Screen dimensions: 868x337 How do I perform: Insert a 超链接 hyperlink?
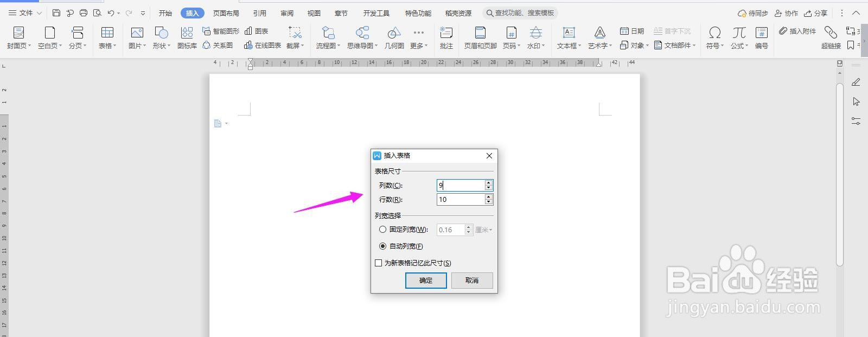pyautogui.click(x=831, y=38)
